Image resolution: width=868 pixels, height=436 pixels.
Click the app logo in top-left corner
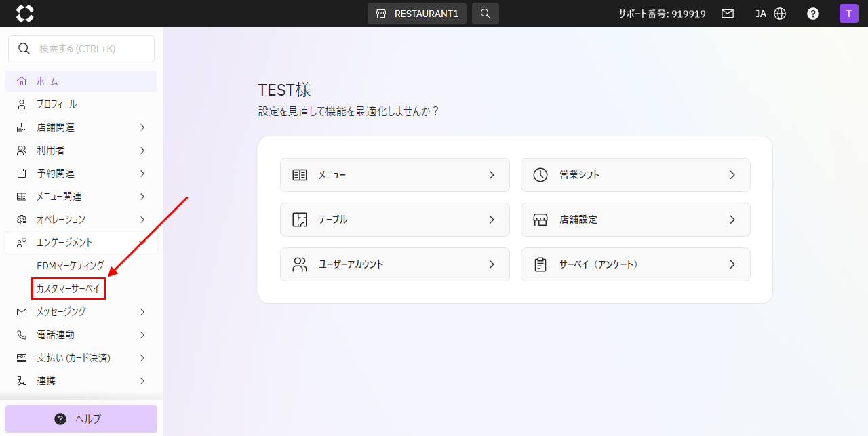[x=25, y=14]
